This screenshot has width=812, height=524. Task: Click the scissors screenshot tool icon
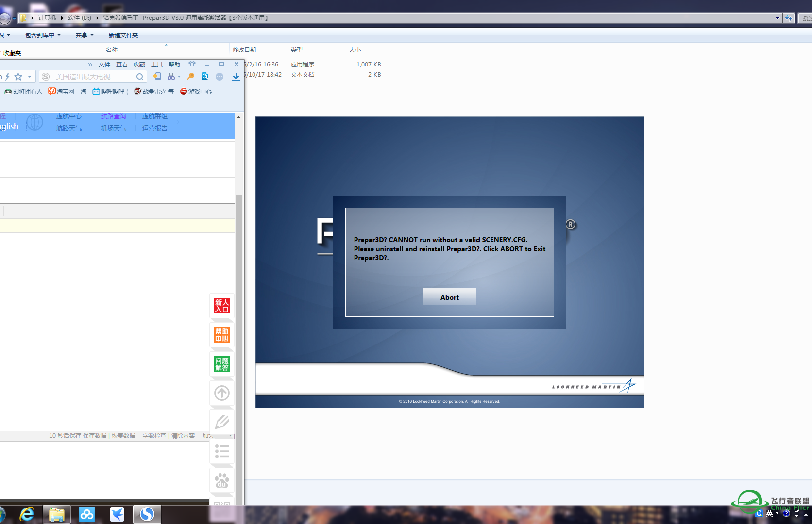point(171,77)
